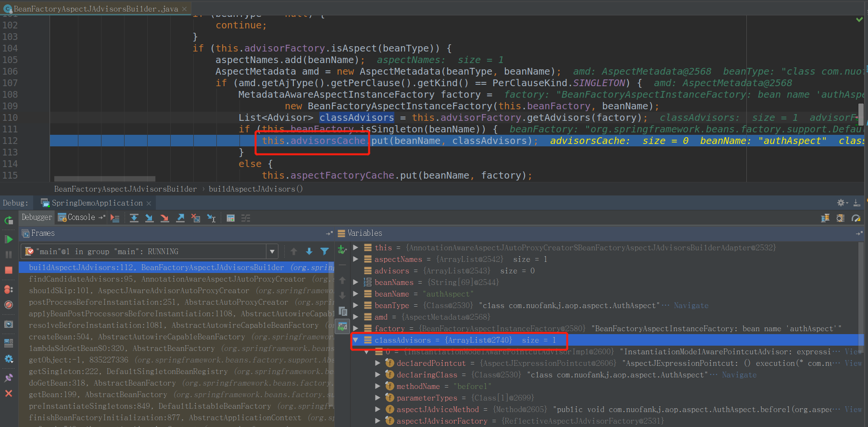Viewport: 868px width, 427px height.
Task: Click the Run to Cursor icon
Action: click(211, 218)
